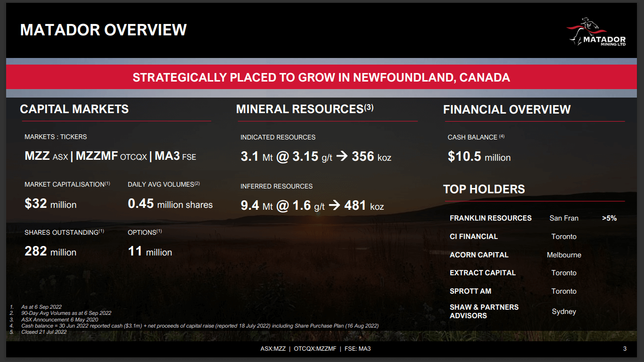Screen dimensions: 644x362
Task: Click Toronto next to CI FINANCIAL
Action: click(x=564, y=237)
